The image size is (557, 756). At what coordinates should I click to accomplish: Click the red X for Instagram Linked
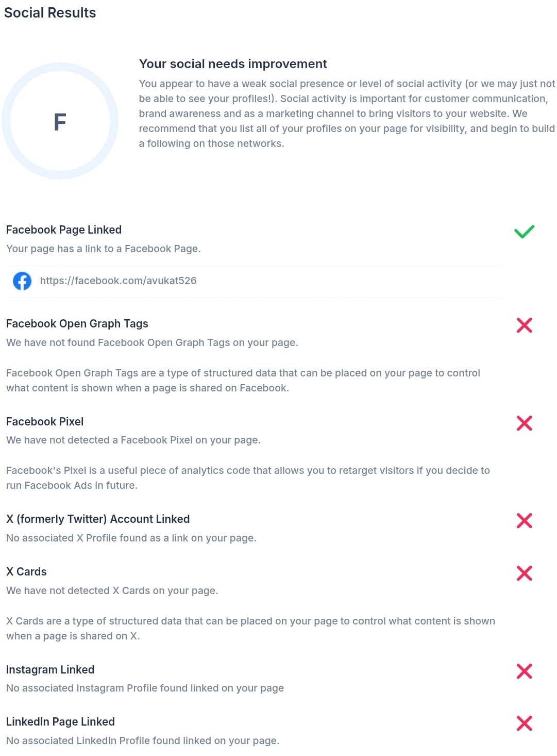click(x=524, y=671)
